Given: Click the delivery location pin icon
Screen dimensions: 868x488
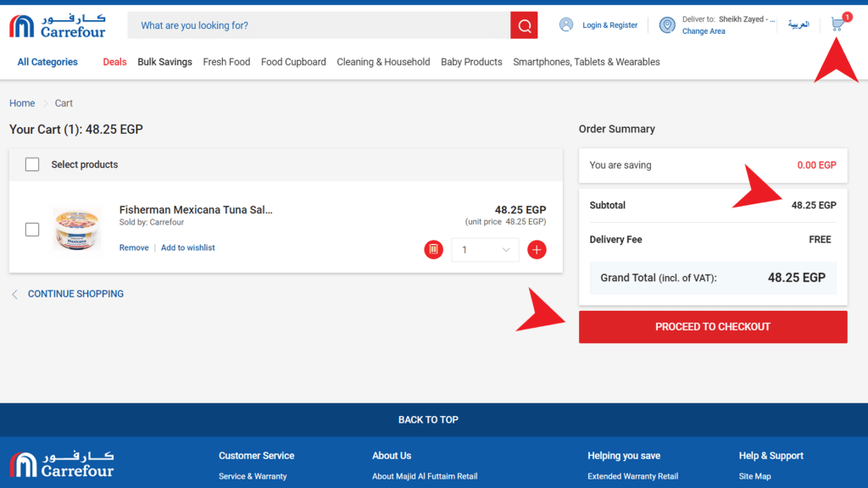Looking at the screenshot, I should [667, 25].
